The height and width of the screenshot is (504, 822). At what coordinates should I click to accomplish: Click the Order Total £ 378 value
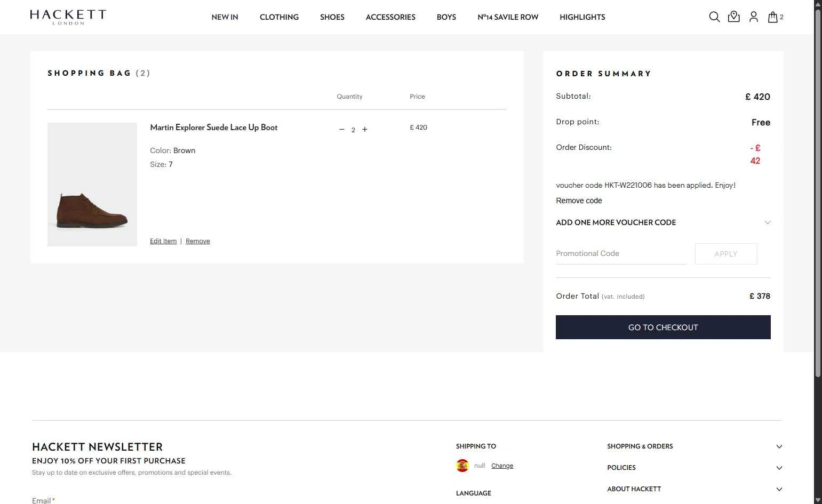click(760, 296)
